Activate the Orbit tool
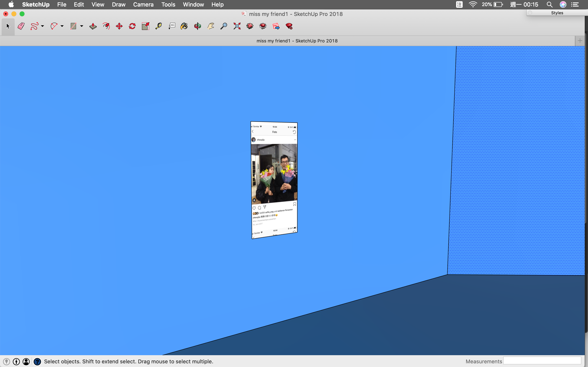Screen dimensions: 588x367 198,26
